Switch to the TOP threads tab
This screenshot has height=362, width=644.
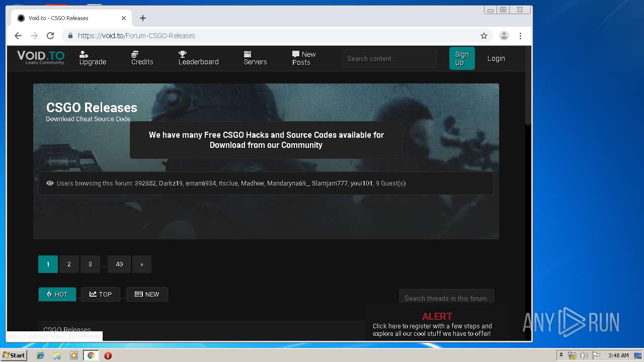pyautogui.click(x=101, y=295)
